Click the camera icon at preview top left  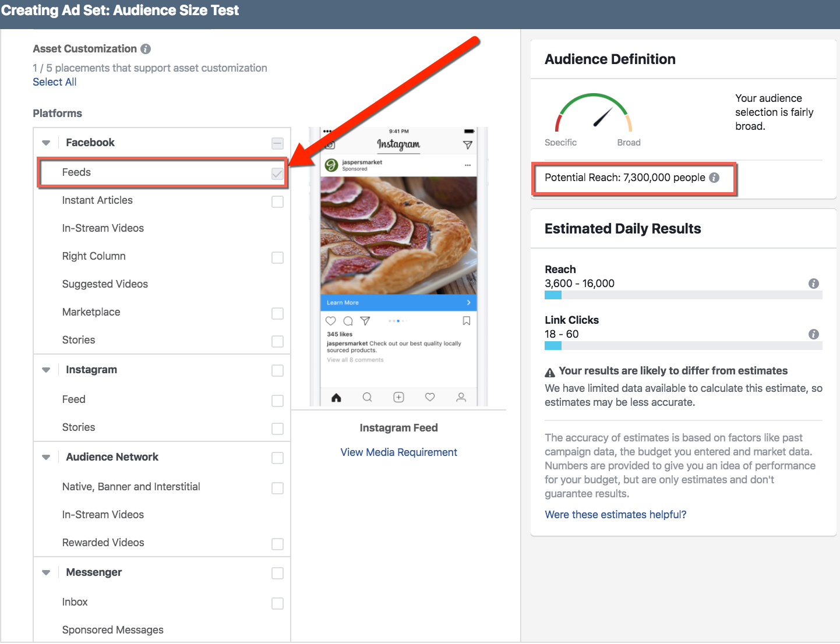tap(330, 144)
